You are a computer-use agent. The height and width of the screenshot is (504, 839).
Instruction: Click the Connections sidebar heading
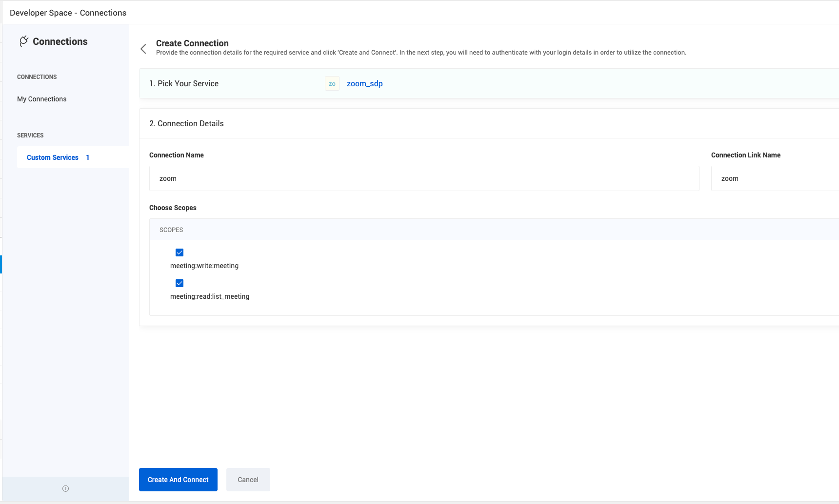coord(60,41)
